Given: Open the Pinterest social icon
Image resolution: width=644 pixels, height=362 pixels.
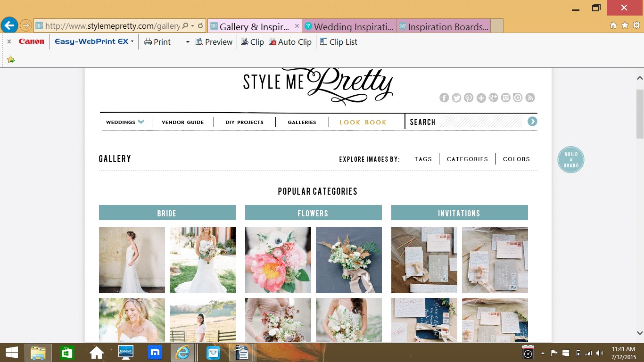Looking at the screenshot, I should tap(469, 98).
